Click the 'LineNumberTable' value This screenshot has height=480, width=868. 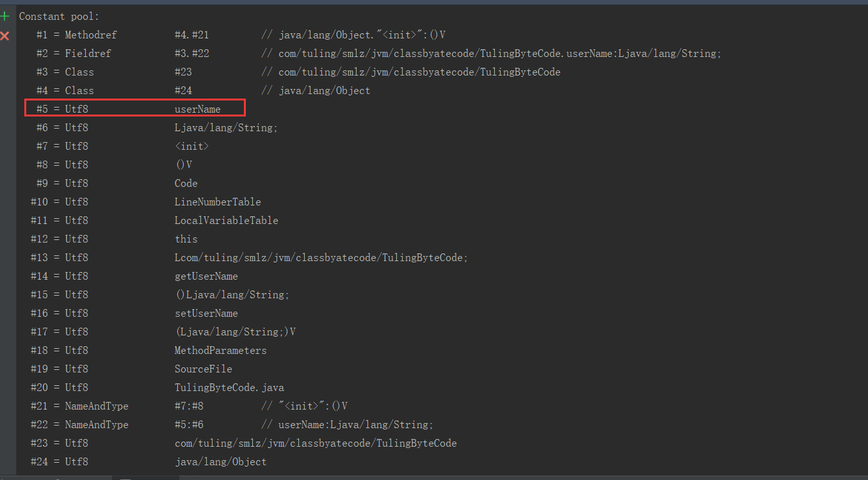[x=218, y=202]
